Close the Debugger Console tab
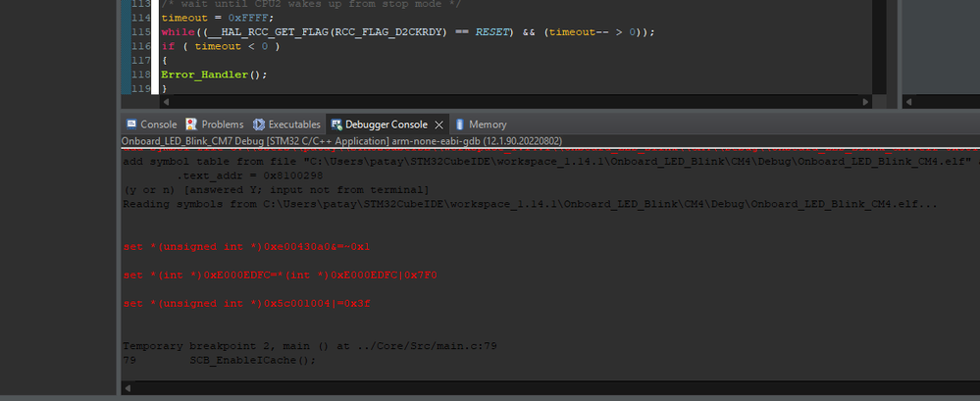This screenshot has height=401, width=980. 438,125
